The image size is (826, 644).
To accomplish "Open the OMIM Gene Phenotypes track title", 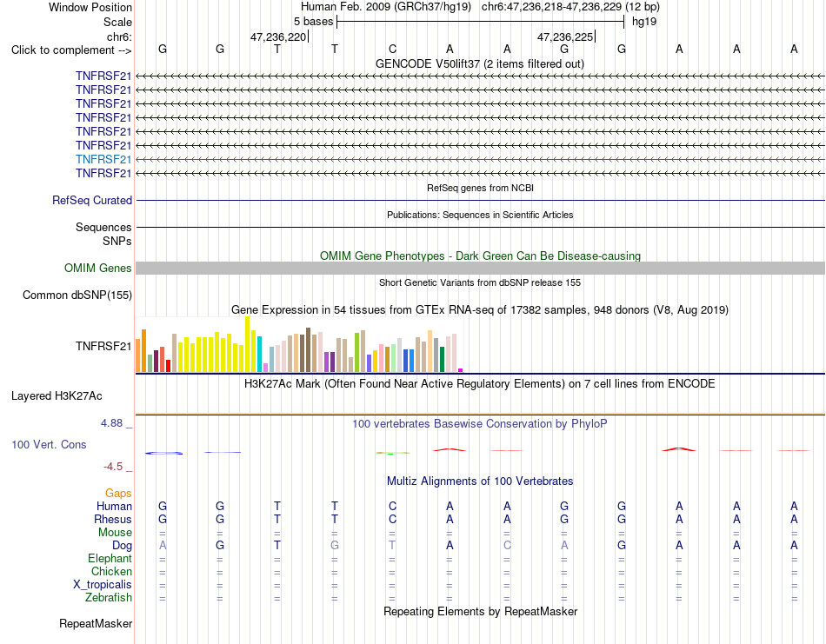I will pyautogui.click(x=480, y=256).
